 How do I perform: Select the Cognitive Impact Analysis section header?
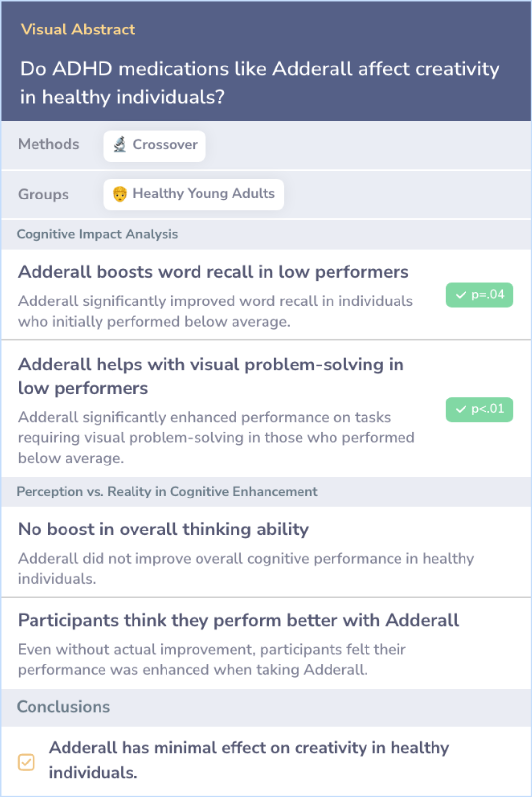point(98,234)
